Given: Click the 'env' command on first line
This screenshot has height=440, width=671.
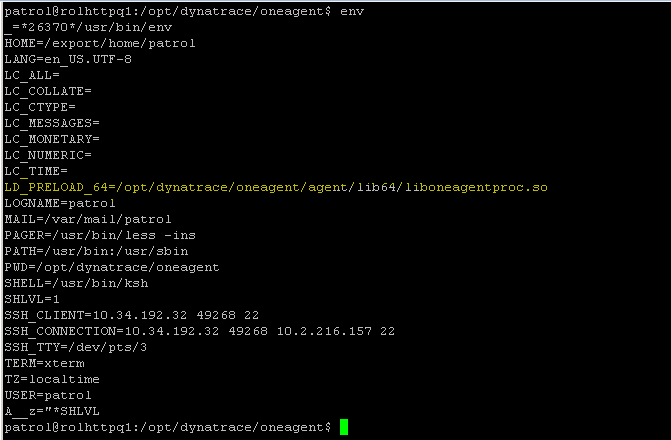Looking at the screenshot, I should 352,11.
